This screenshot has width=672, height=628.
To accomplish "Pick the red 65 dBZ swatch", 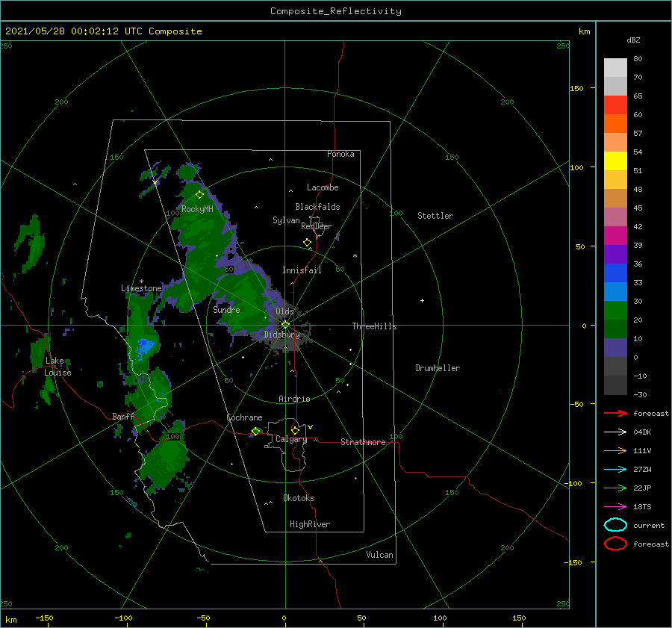I will [615, 105].
